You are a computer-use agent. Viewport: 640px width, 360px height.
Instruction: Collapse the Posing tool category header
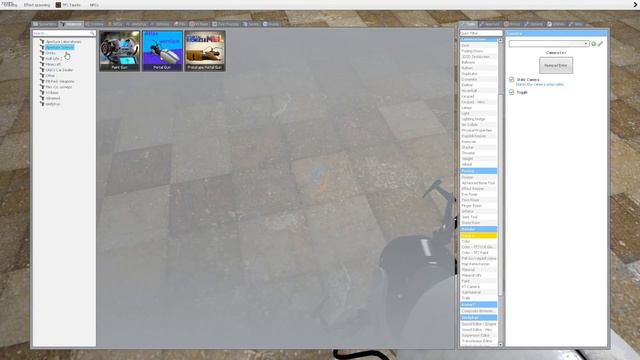478,171
